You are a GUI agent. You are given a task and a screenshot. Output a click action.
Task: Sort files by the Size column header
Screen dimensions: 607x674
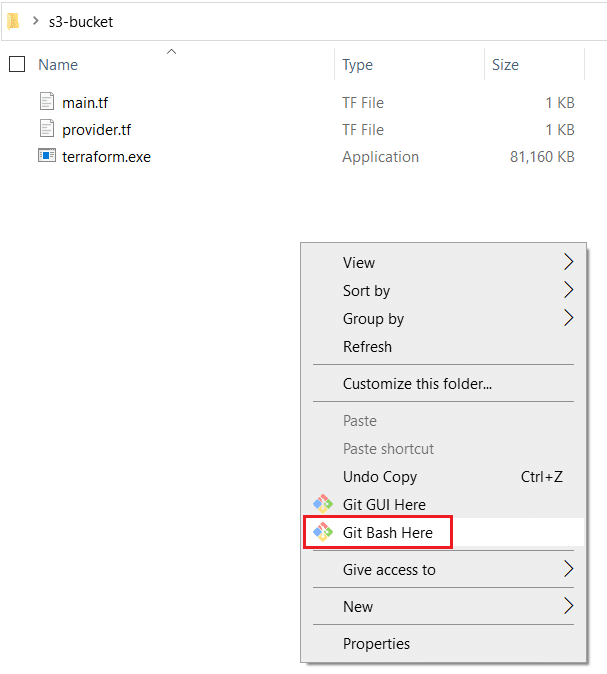(505, 65)
